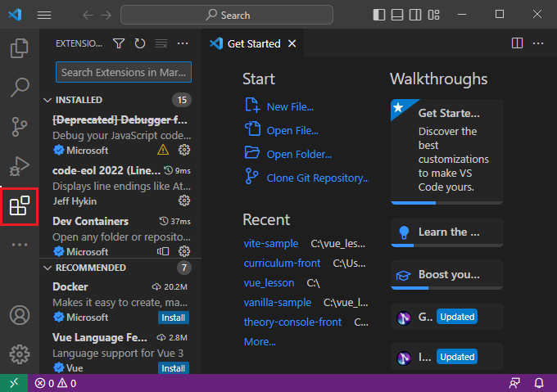Screen dimensions: 557x392
Task: Refresh the extensions list
Action: click(140, 43)
